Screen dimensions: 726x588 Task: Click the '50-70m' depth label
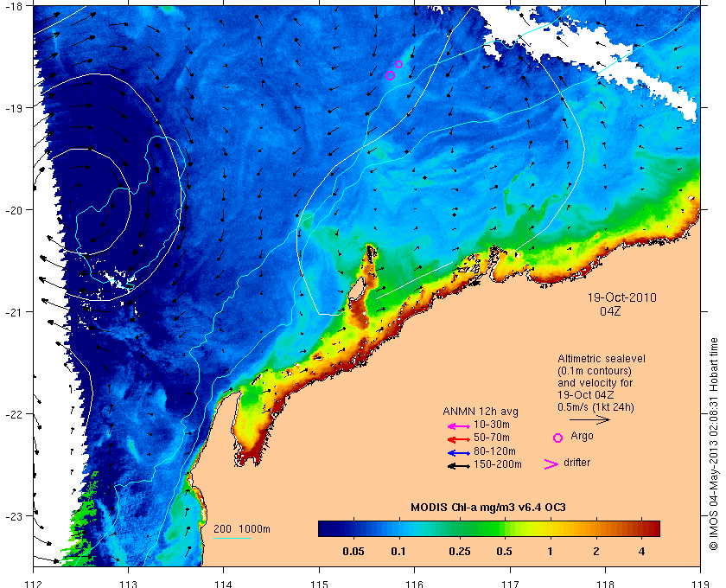(x=492, y=438)
